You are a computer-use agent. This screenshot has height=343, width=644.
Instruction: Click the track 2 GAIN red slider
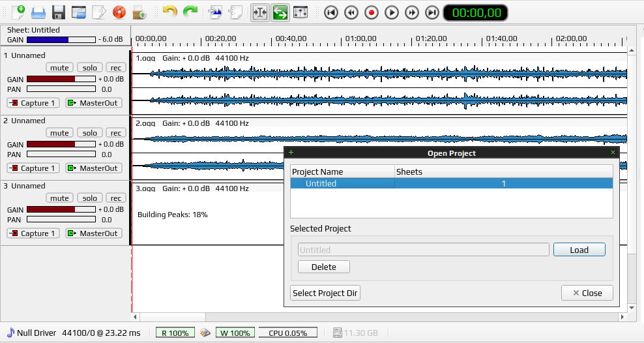point(61,144)
